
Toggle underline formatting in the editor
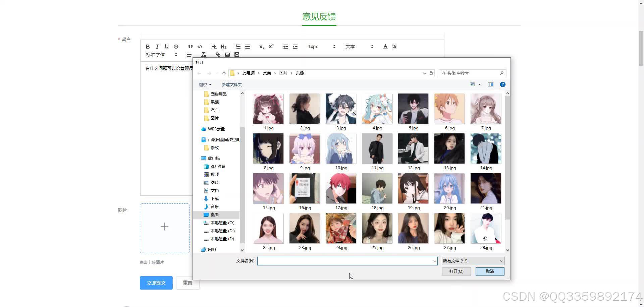pos(167,47)
